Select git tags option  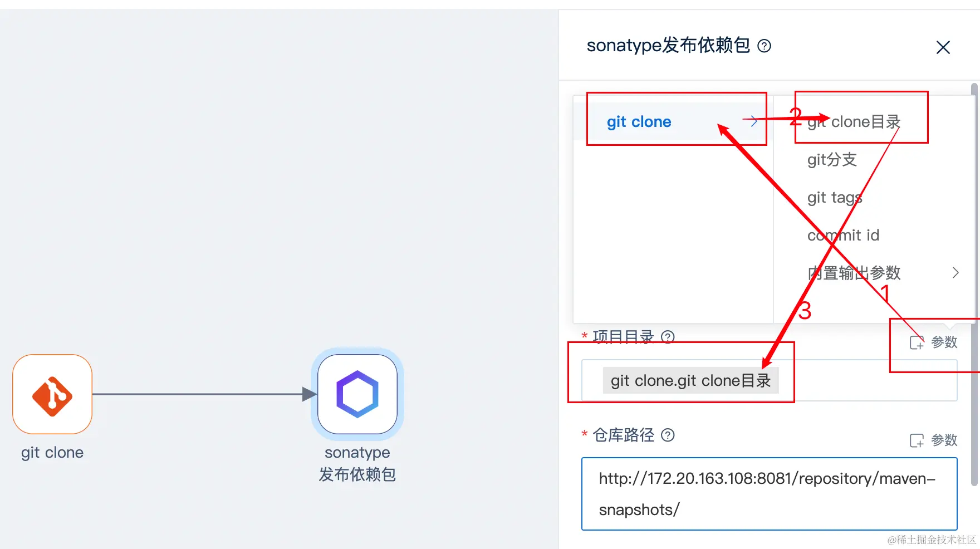[835, 197]
